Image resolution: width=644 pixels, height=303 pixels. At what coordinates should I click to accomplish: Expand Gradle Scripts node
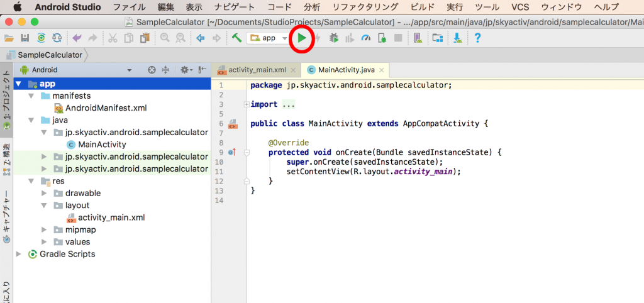click(x=18, y=254)
